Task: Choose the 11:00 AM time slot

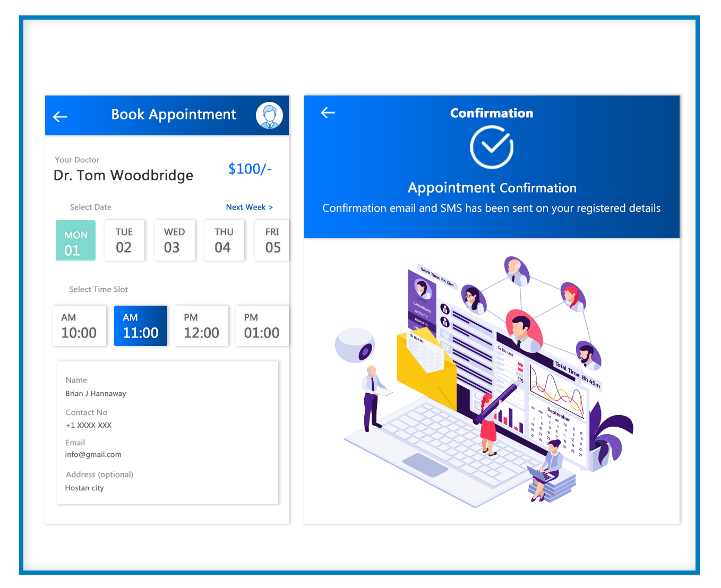Action: tap(141, 326)
